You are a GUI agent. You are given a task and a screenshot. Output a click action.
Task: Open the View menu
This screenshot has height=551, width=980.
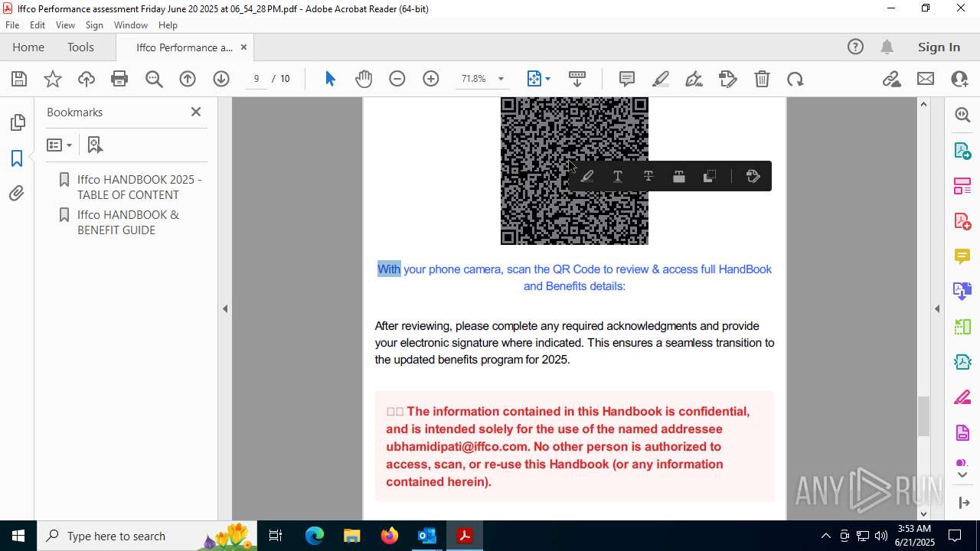click(x=66, y=25)
